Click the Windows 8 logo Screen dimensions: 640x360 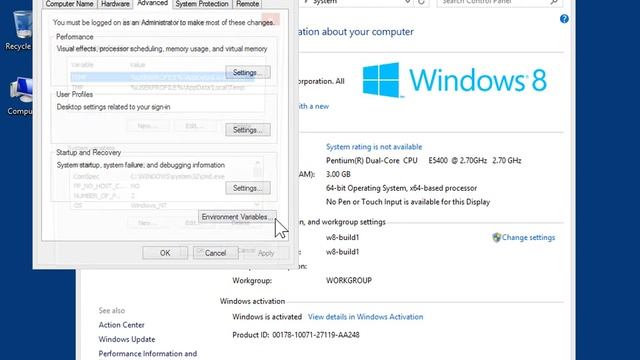(x=454, y=80)
